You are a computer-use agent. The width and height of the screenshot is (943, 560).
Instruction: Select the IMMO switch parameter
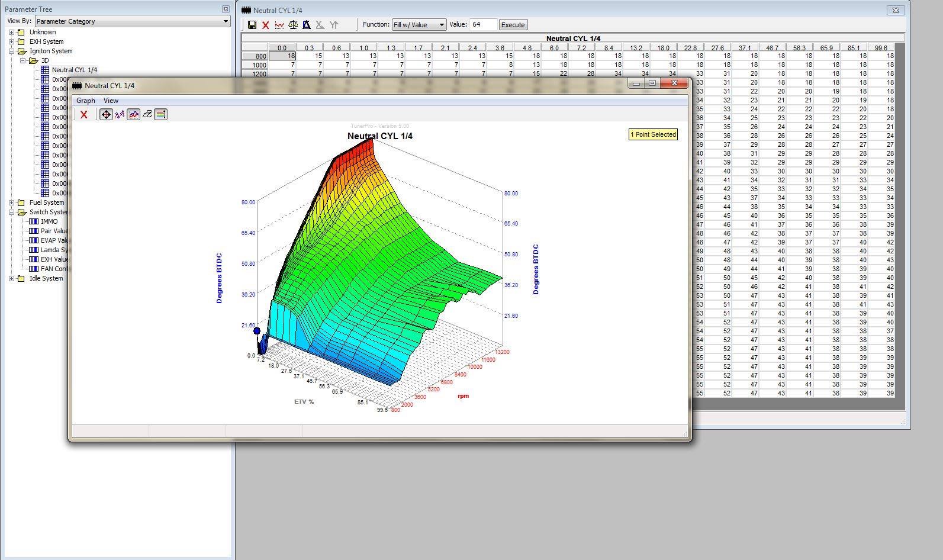coord(49,221)
